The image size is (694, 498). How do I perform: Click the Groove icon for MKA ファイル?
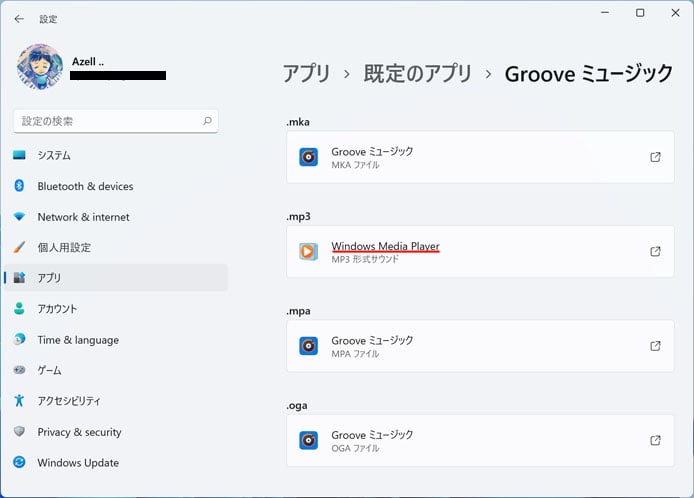pyautogui.click(x=308, y=157)
